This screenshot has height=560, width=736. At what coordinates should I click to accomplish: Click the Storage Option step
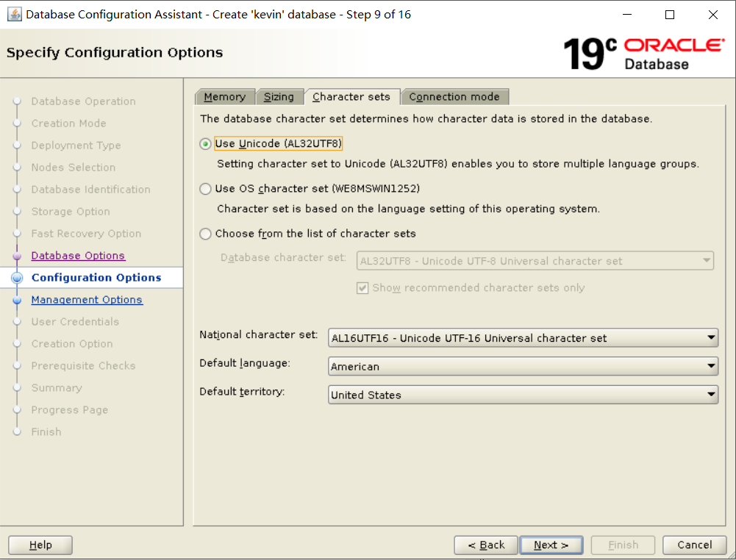71,212
